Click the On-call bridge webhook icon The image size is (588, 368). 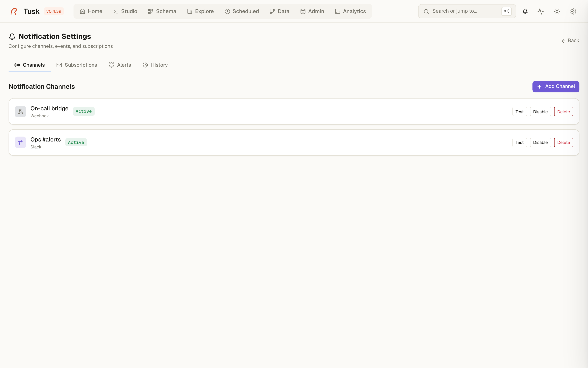tap(20, 112)
